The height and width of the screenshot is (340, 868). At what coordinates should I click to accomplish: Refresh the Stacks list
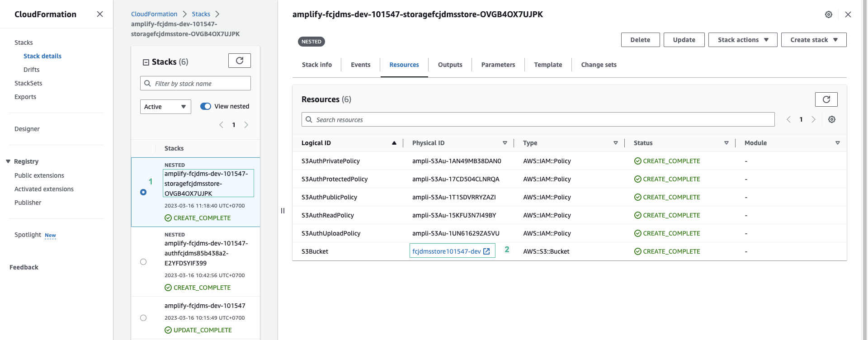click(240, 61)
